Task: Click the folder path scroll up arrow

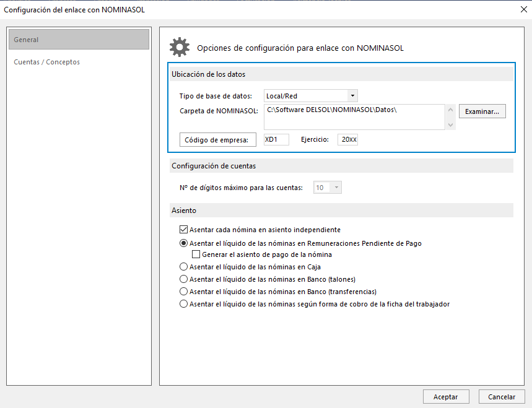Action: pyautogui.click(x=451, y=110)
